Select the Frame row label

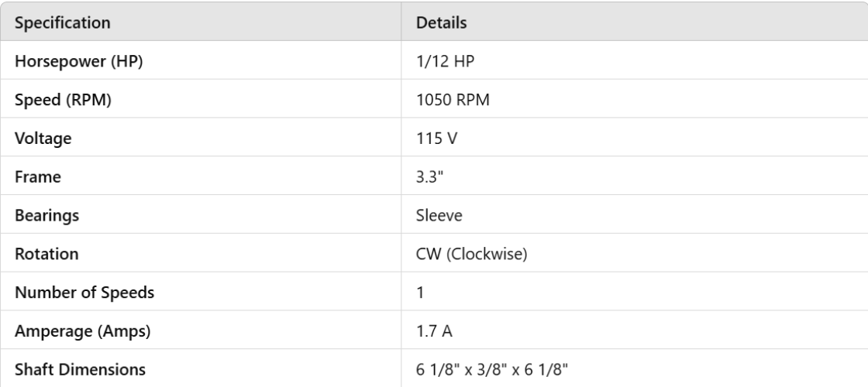pyautogui.click(x=38, y=177)
